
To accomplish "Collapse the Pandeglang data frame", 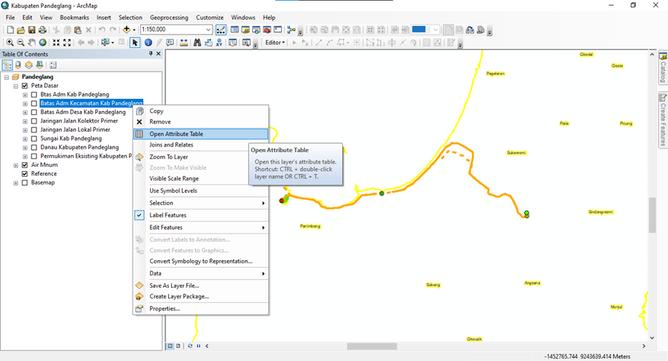I will [x=6, y=77].
